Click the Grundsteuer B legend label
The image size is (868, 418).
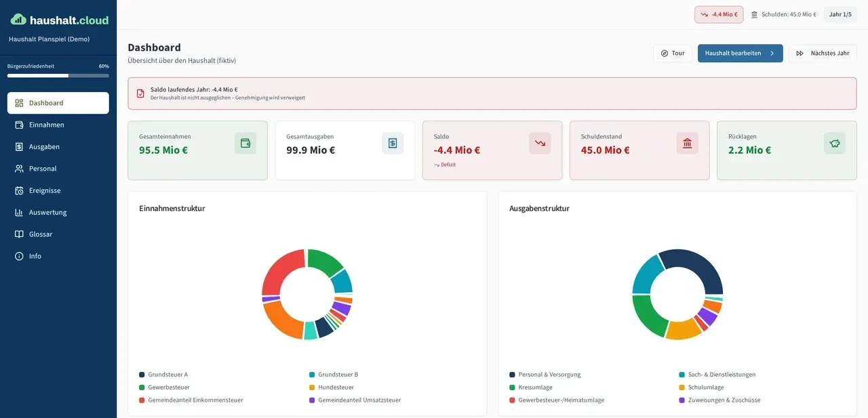(x=338, y=375)
